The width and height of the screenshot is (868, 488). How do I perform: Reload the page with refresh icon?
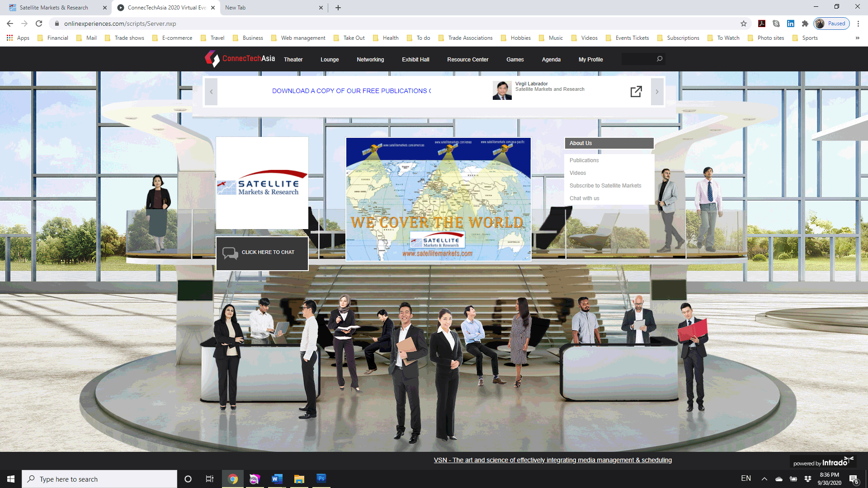pos(39,23)
